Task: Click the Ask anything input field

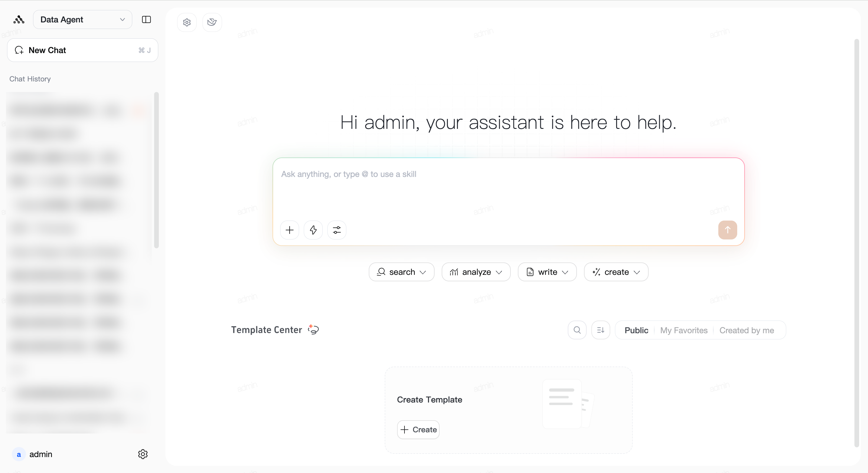Action: tap(508, 188)
